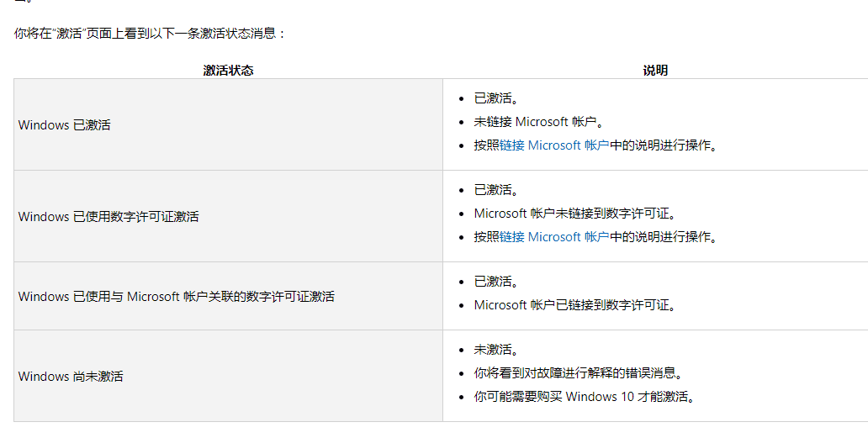Select Windows 已使用与 Microsoft 帐户关联的数字许可证激活 cell
This screenshot has height=438, width=868.
[x=228, y=297]
